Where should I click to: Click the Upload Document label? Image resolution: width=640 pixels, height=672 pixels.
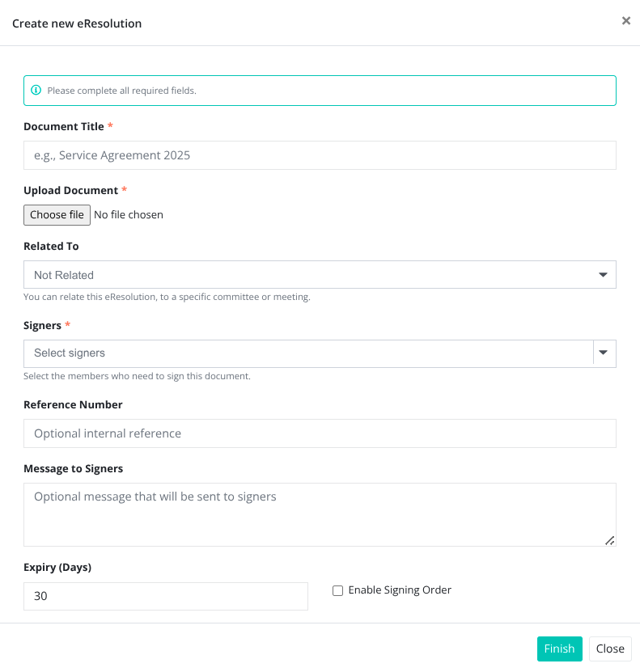[70, 190]
